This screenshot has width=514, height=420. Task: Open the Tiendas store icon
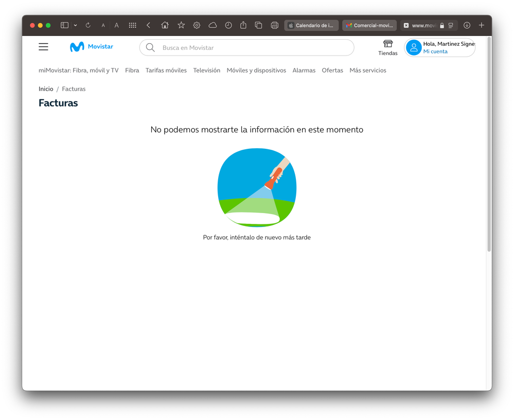coord(388,44)
